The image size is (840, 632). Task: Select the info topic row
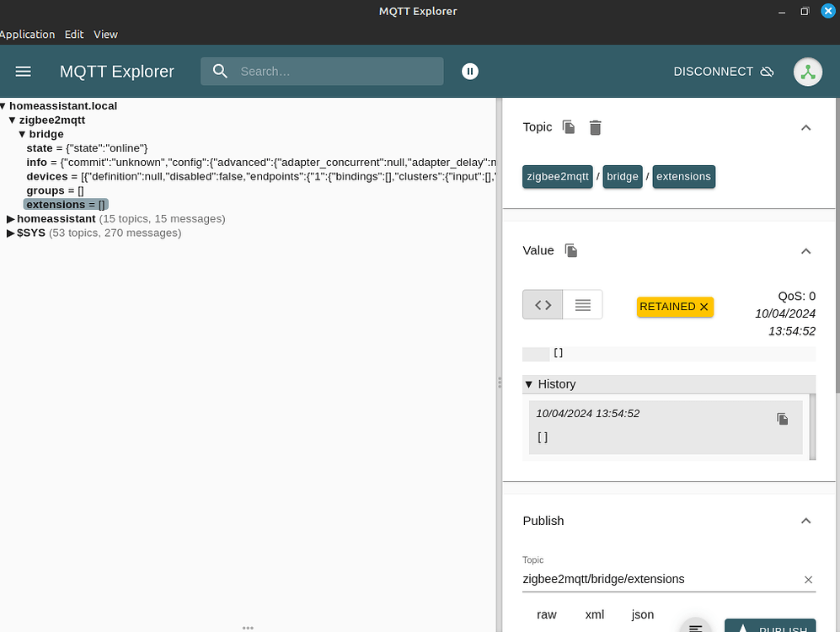pyautogui.click(x=261, y=163)
